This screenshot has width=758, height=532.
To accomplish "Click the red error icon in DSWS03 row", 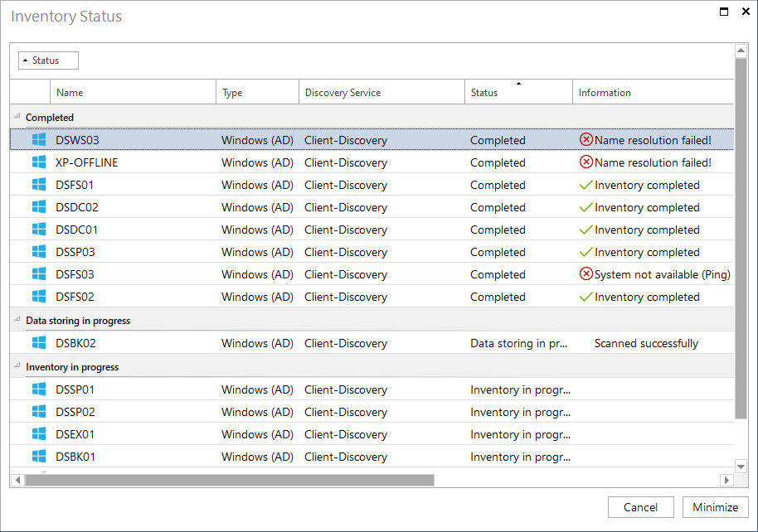I will 586,140.
